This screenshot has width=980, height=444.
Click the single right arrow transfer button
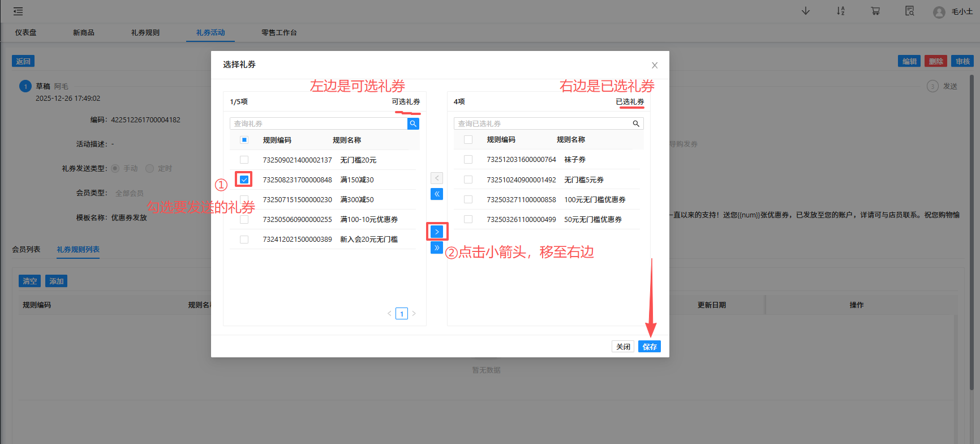pyautogui.click(x=437, y=232)
